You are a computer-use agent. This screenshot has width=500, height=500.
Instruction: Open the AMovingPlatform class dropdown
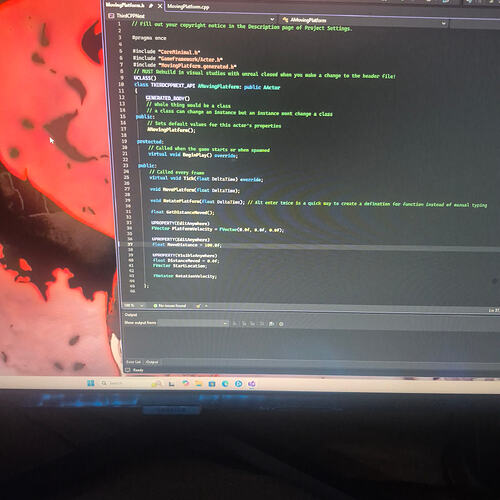pyautogui.click(x=363, y=21)
